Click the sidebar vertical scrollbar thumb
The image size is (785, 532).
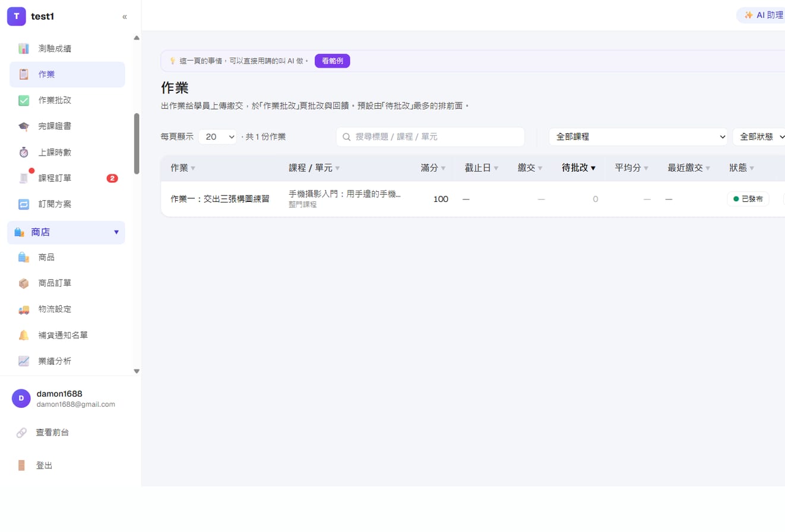coord(137,144)
